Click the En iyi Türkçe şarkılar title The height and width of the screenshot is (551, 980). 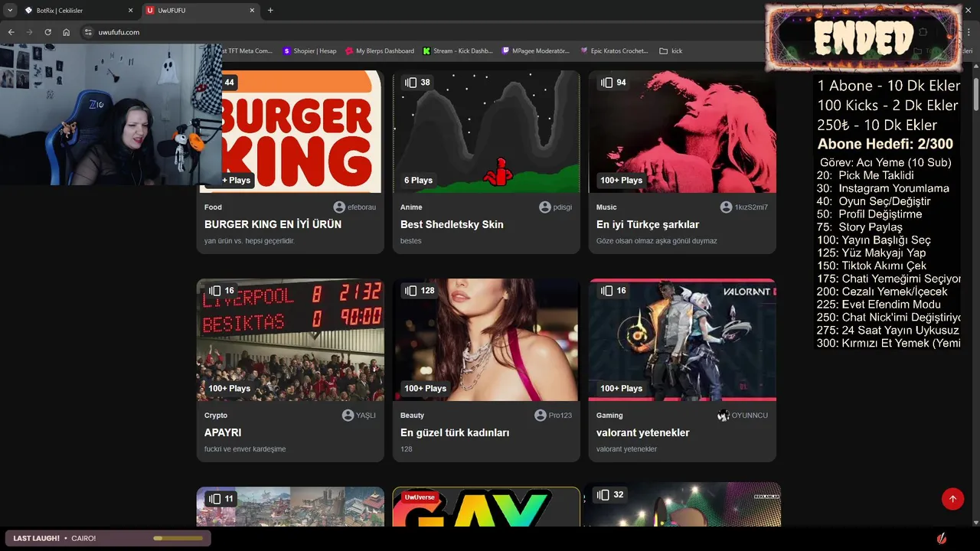click(648, 224)
